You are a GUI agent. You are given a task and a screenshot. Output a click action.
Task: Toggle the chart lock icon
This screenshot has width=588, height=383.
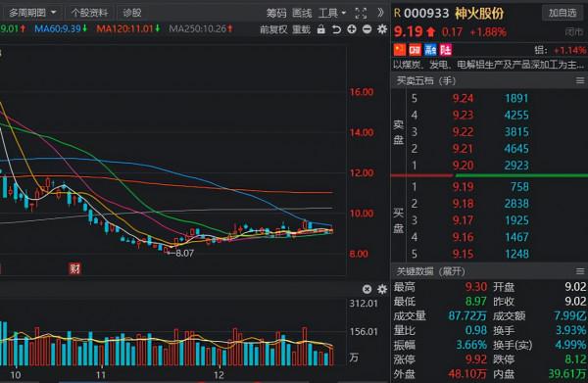tap(321, 29)
